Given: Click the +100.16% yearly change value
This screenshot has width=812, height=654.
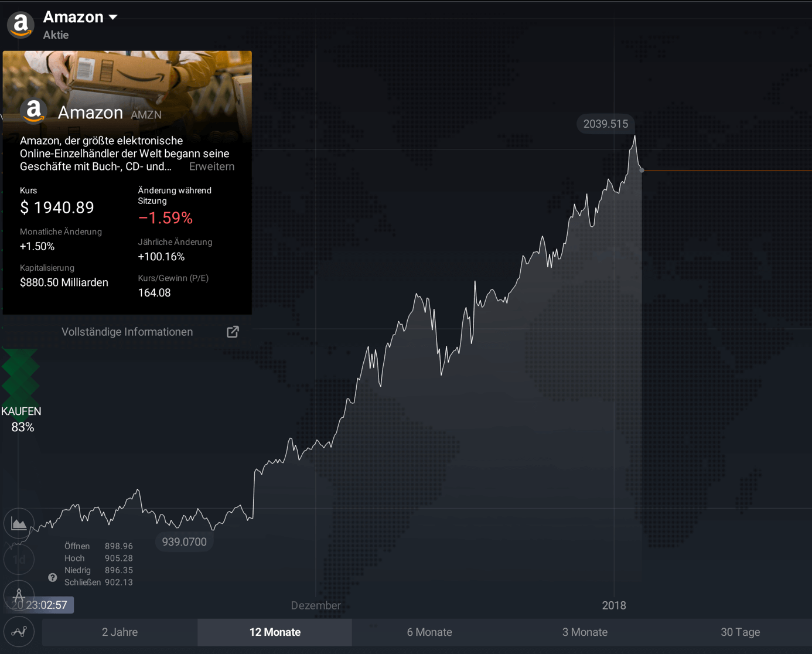Looking at the screenshot, I should coord(161,257).
